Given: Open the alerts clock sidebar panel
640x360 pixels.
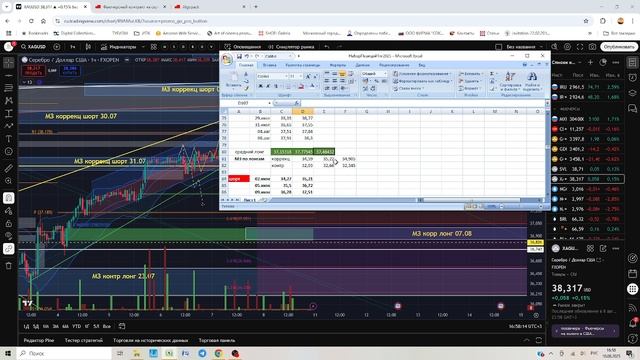Looking at the screenshot, I should point(632,77).
